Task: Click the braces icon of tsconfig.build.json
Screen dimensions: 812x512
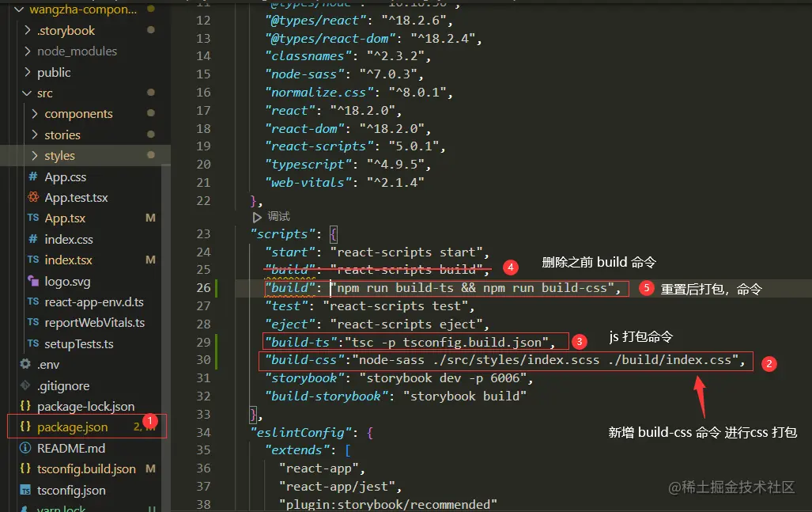Action: 25,468
